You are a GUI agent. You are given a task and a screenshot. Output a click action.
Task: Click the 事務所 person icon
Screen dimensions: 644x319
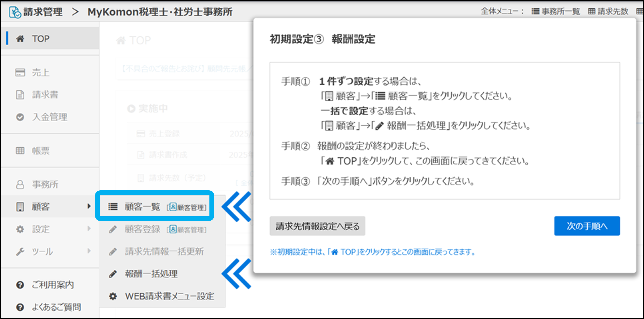pyautogui.click(x=20, y=184)
